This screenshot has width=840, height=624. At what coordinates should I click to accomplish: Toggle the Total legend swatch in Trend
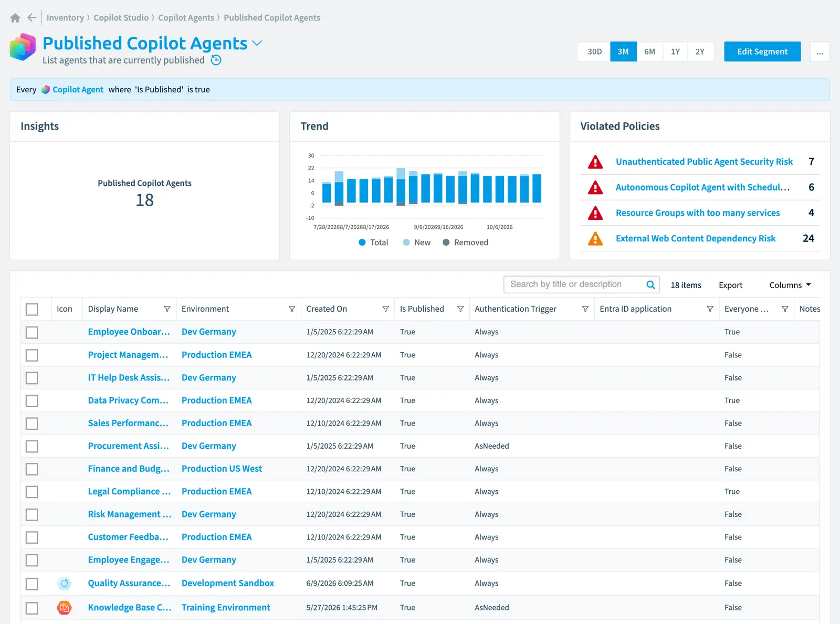point(362,242)
